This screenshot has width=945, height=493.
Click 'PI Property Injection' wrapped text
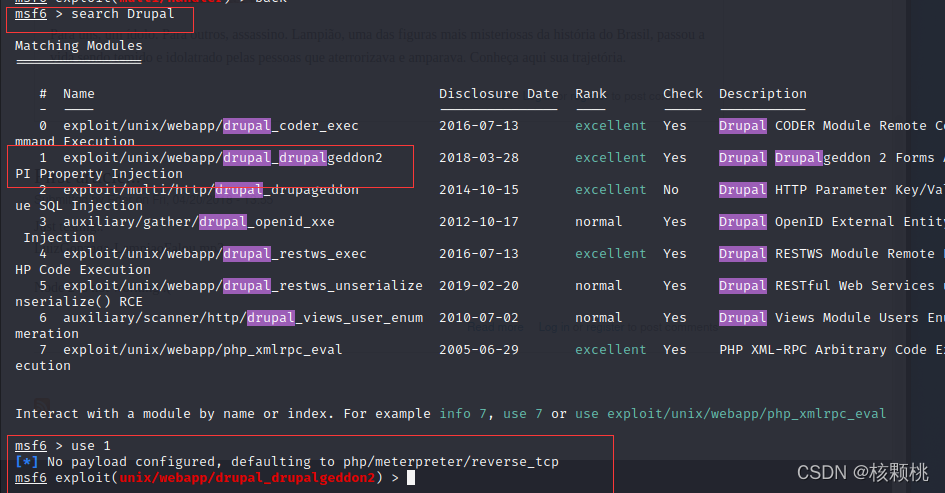[x=99, y=174]
